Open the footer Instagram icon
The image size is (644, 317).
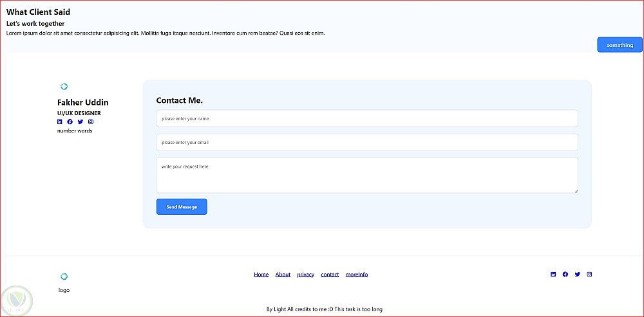tap(589, 275)
